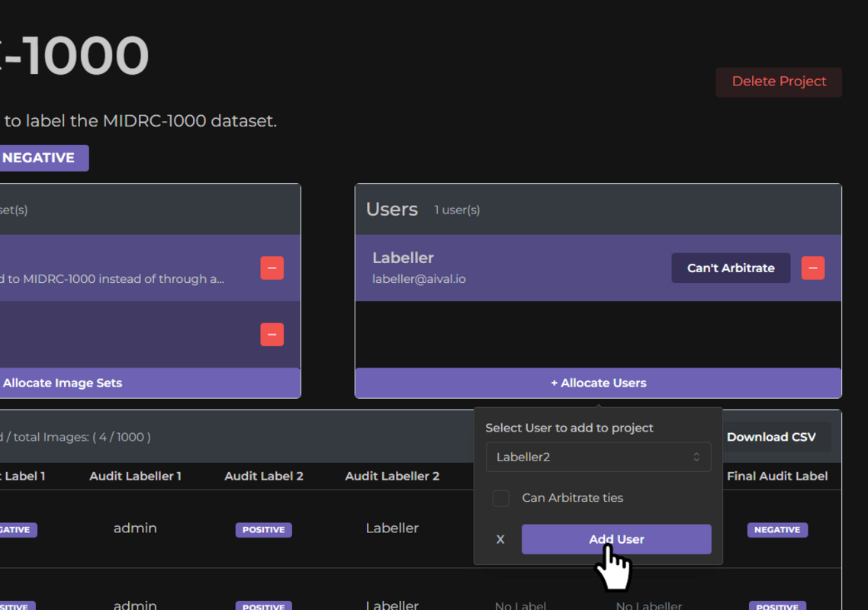Open the Labeller2 user selection combo box
Viewport: 868px width, 610px height.
tap(599, 457)
